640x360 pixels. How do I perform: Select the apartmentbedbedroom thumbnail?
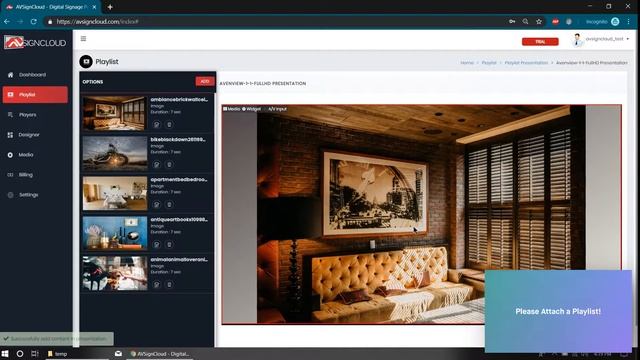(x=115, y=193)
